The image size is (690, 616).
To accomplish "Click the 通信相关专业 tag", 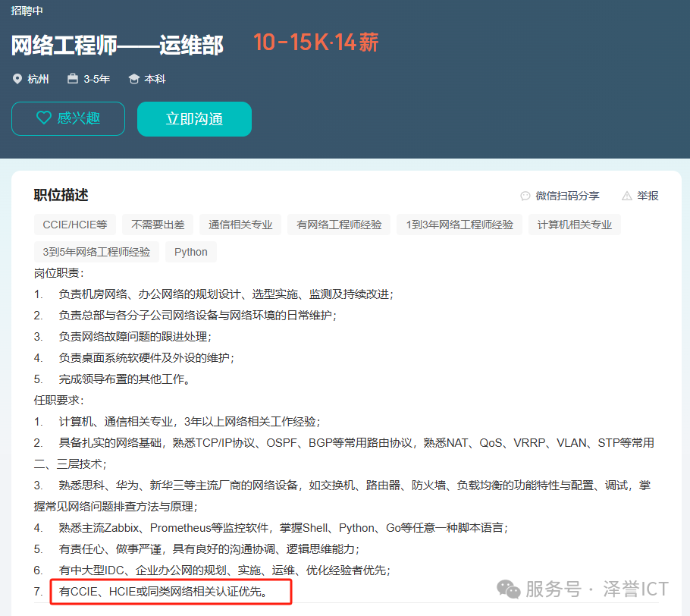I will [240, 225].
